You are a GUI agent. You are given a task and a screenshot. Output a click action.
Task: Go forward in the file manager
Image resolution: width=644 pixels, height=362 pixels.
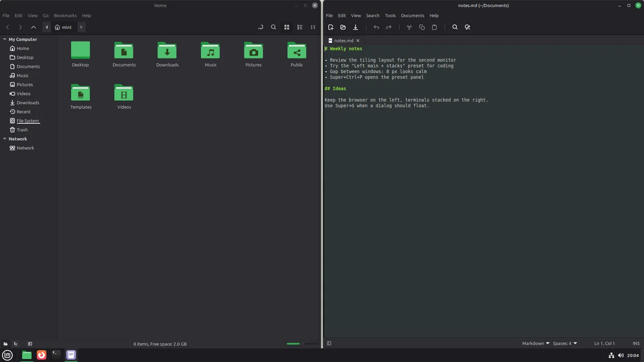pyautogui.click(x=20, y=27)
